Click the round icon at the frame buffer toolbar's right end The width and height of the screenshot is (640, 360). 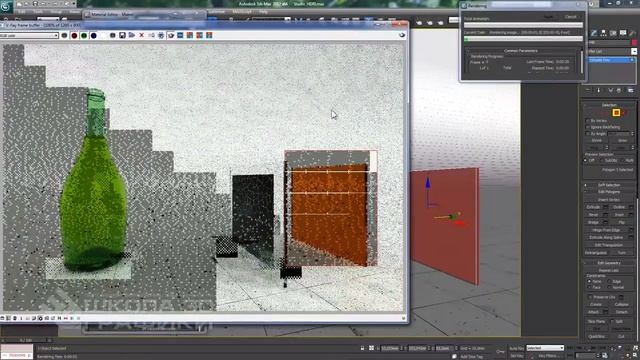(x=402, y=36)
